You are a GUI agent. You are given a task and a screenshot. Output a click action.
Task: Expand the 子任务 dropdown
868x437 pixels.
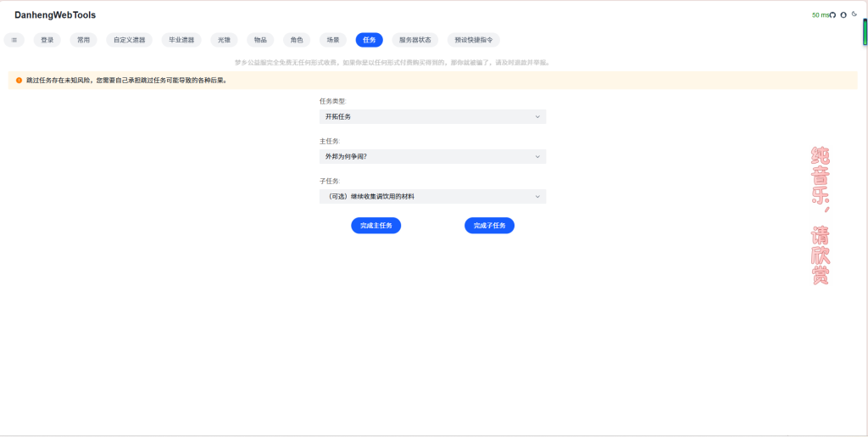click(x=432, y=197)
